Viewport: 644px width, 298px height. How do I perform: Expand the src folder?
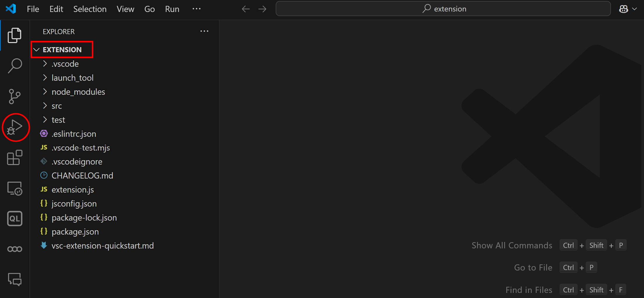click(x=57, y=106)
